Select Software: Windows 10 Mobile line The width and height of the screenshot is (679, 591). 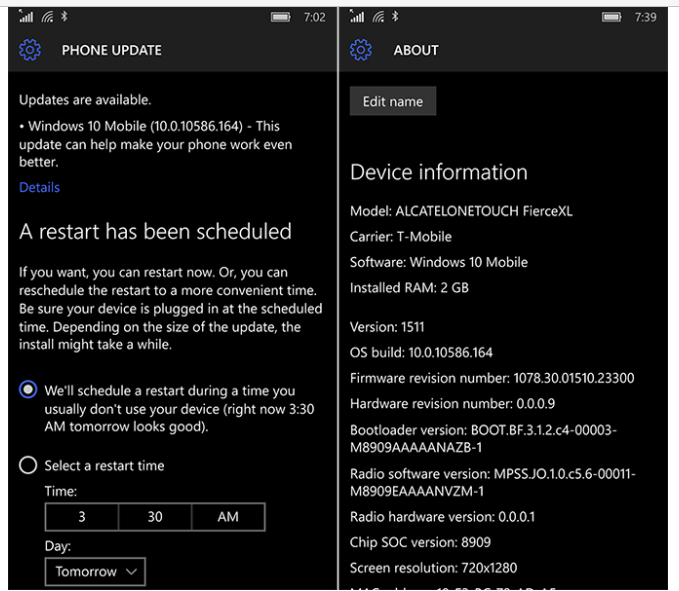[x=439, y=262]
